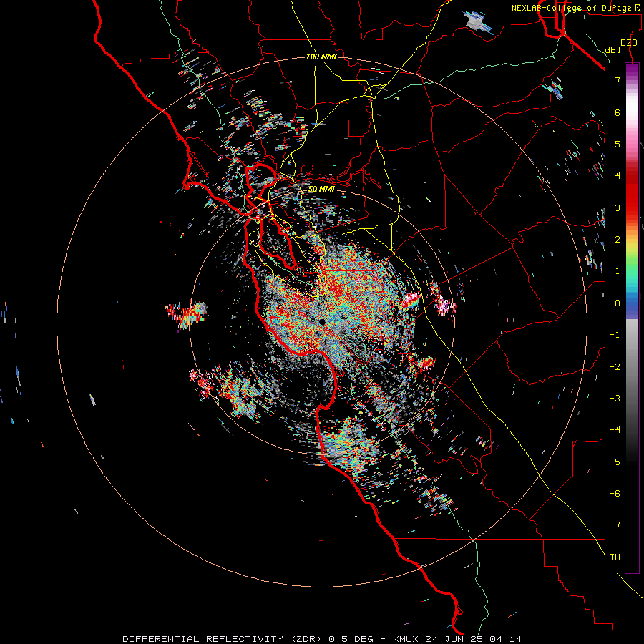Click the positive 7 value on the color scale
This screenshot has height=644, width=644.
(618, 80)
